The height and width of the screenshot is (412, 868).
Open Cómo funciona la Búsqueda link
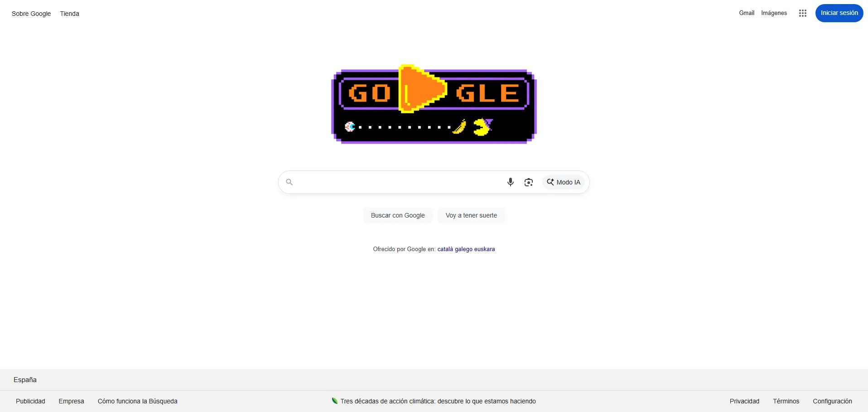pos(138,401)
